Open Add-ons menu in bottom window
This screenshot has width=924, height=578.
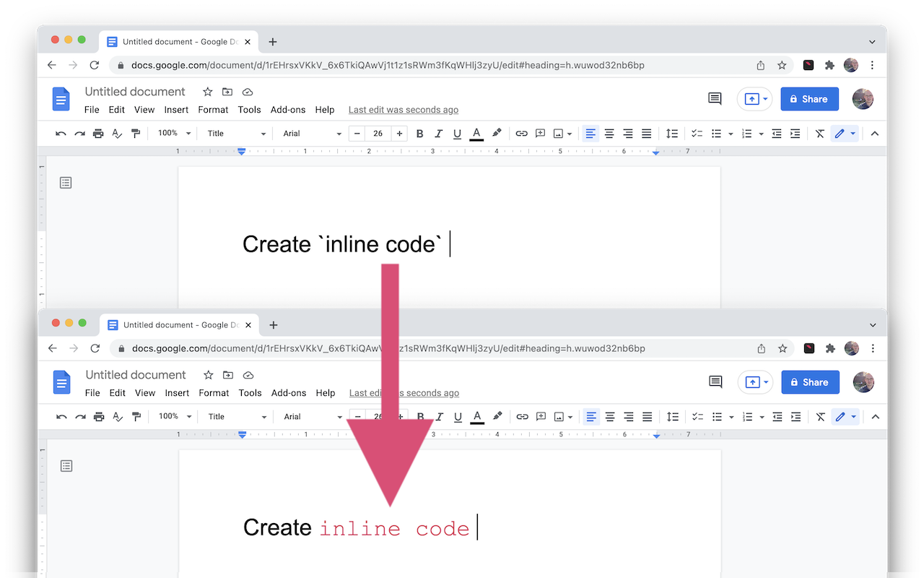289,393
